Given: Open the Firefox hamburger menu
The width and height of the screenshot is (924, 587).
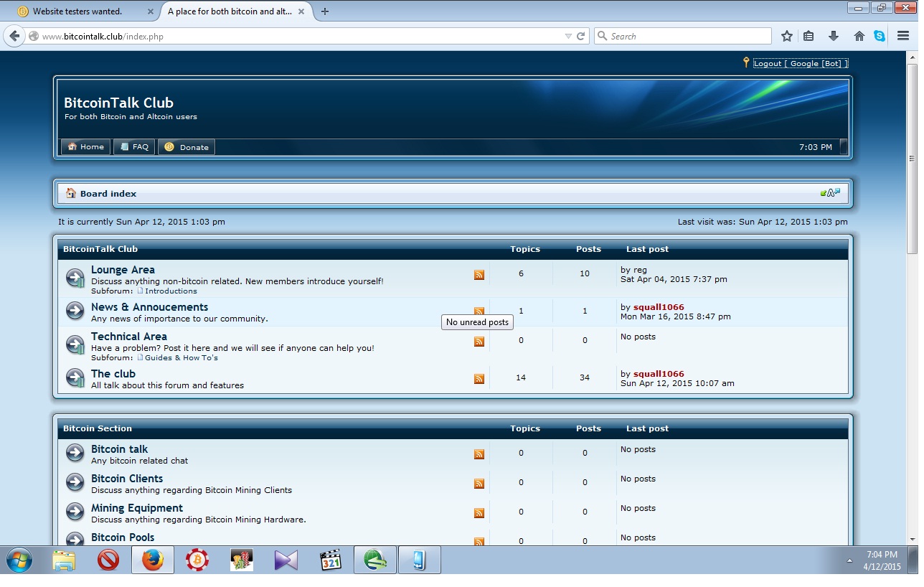Looking at the screenshot, I should pyautogui.click(x=903, y=36).
